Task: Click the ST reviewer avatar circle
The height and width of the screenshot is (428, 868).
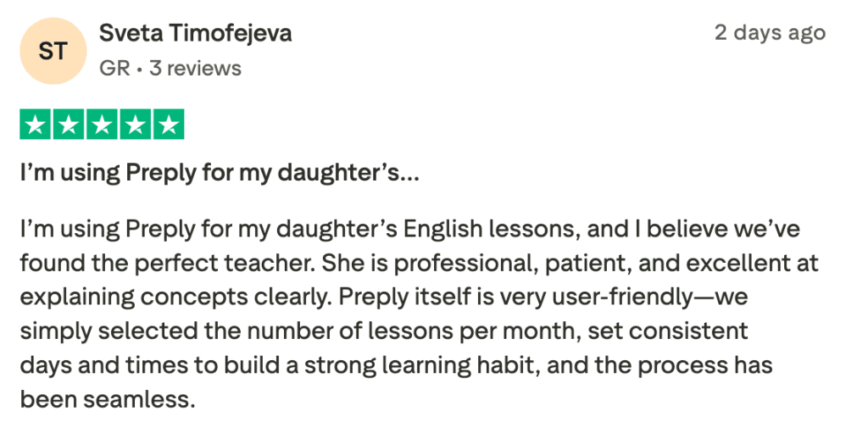Action: (53, 52)
